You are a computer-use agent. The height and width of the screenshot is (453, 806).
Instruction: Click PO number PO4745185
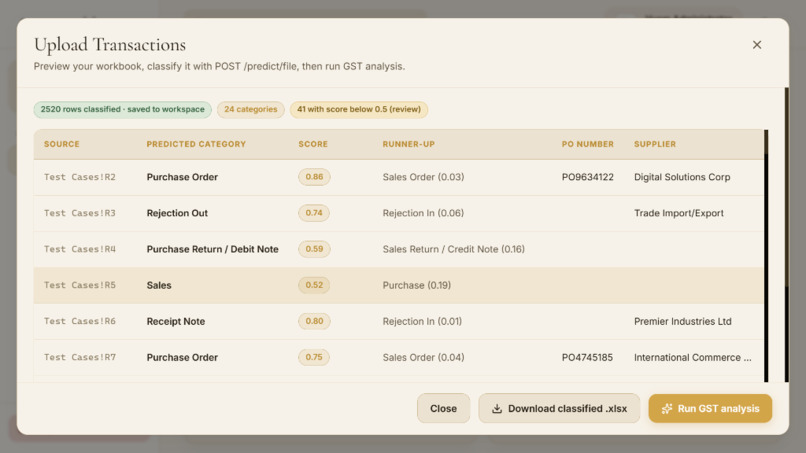click(x=587, y=357)
